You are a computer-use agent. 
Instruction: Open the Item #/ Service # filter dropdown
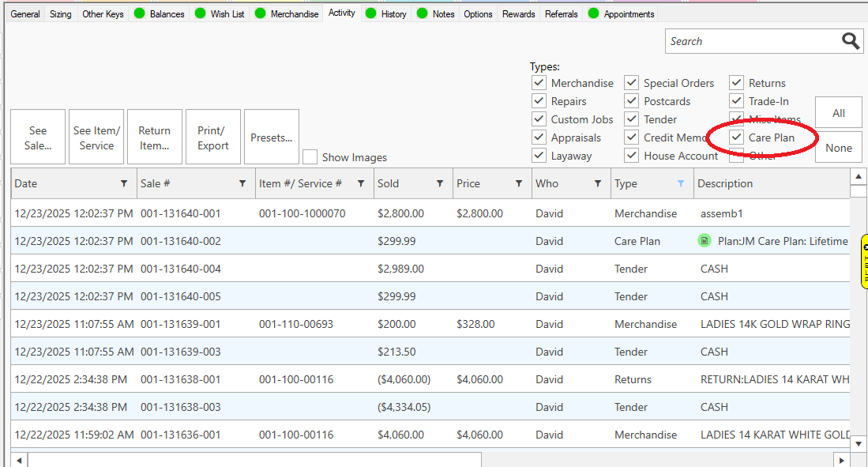coord(361,183)
